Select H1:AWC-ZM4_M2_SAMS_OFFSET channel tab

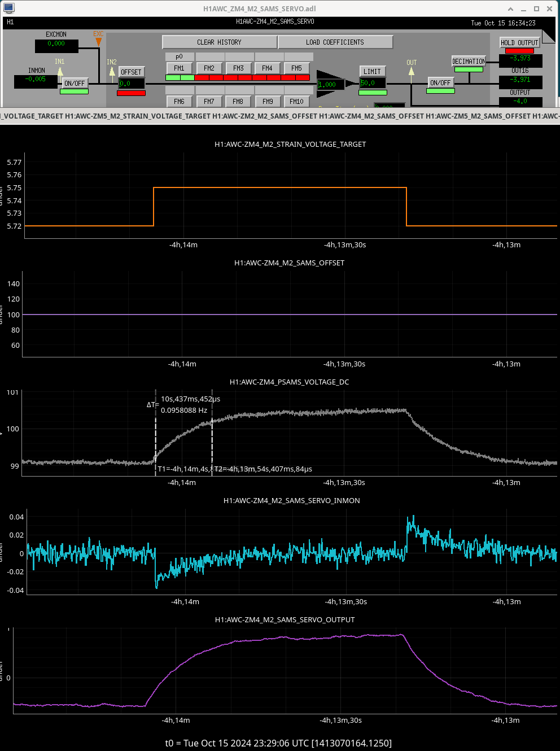(x=371, y=116)
